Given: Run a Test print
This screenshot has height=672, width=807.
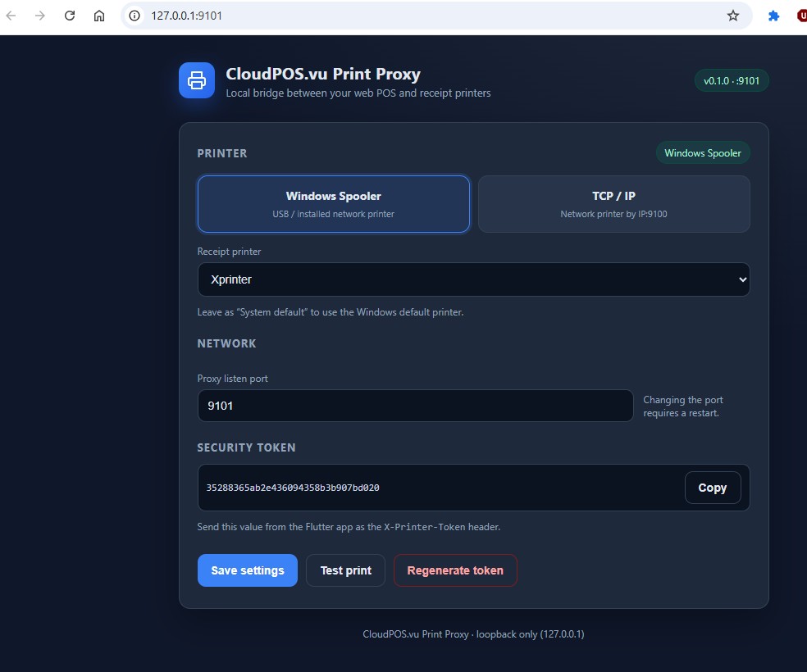Looking at the screenshot, I should (x=345, y=570).
